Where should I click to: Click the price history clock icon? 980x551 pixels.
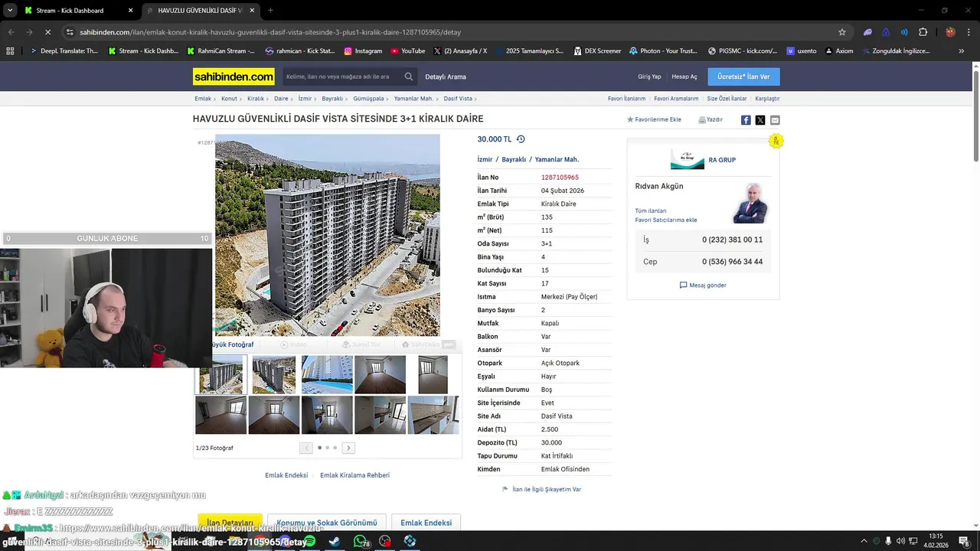tap(521, 139)
